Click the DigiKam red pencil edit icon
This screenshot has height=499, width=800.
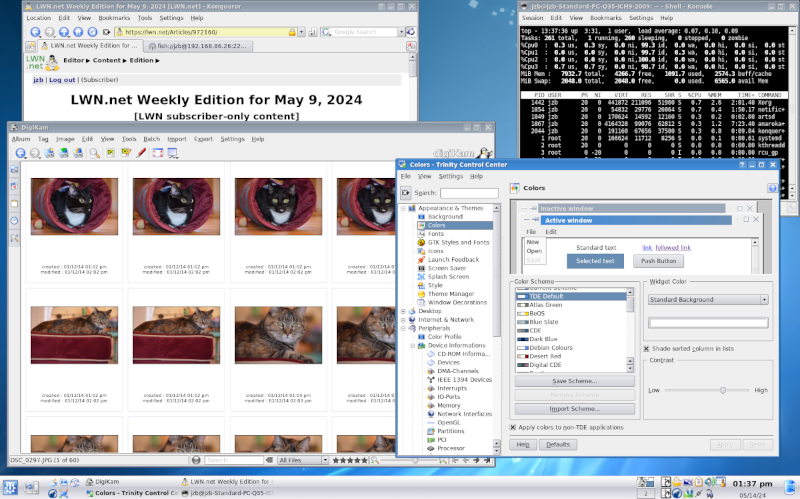[x=142, y=153]
